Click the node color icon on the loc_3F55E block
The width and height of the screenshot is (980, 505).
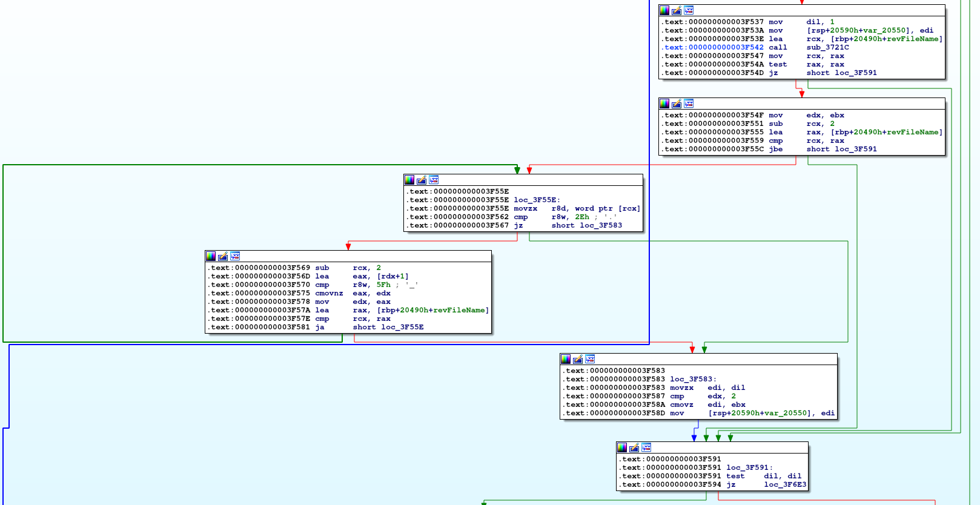coord(409,180)
